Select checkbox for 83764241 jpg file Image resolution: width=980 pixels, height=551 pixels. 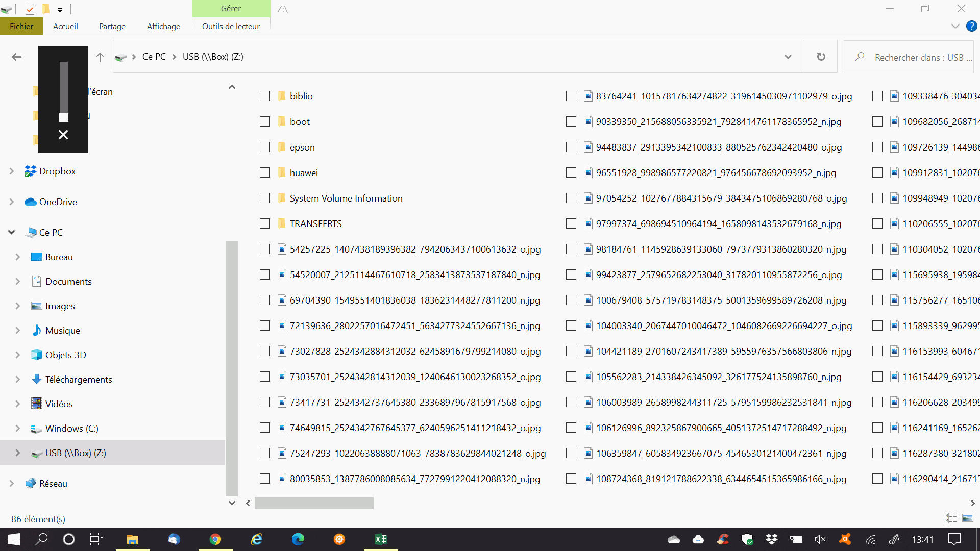pos(571,96)
